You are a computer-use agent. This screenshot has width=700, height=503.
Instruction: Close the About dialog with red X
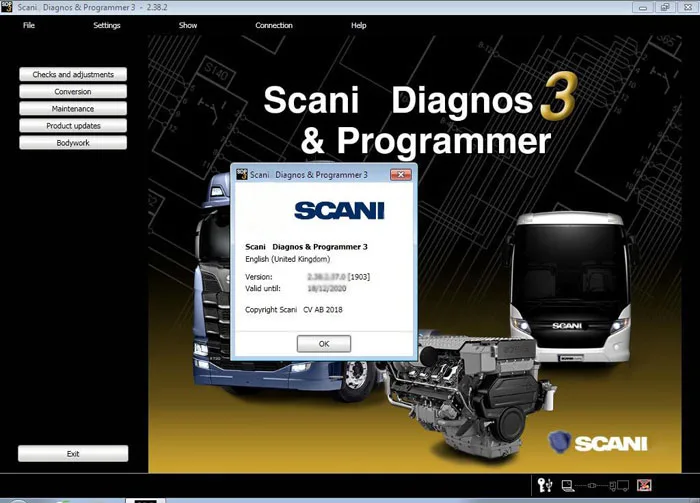point(401,175)
